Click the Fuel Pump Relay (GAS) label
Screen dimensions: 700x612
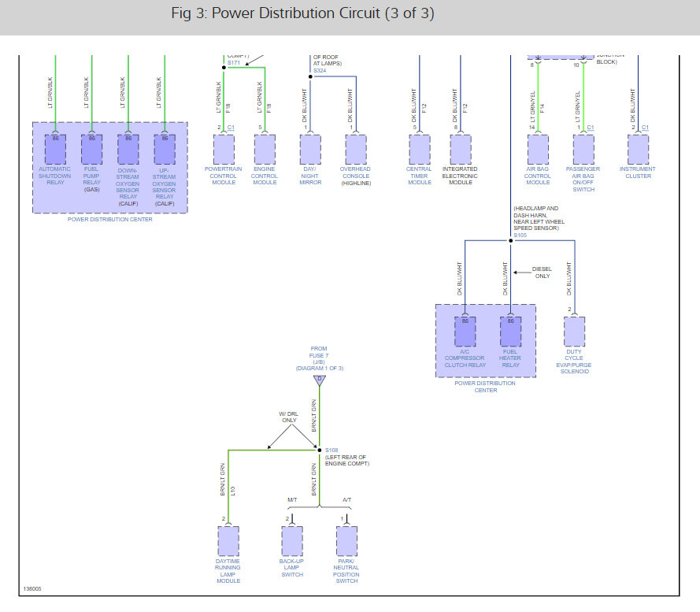pyautogui.click(x=91, y=179)
